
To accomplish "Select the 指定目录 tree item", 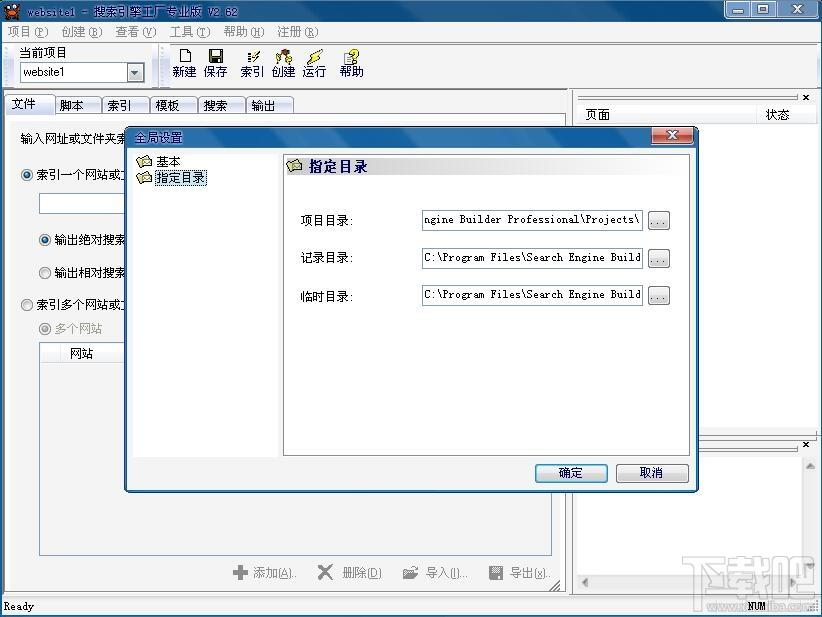I will tap(180, 178).
